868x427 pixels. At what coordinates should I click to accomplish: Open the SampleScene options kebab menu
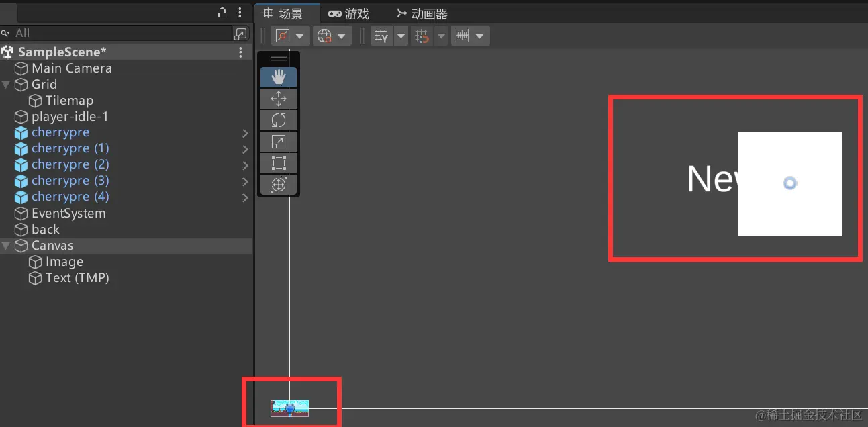point(241,52)
